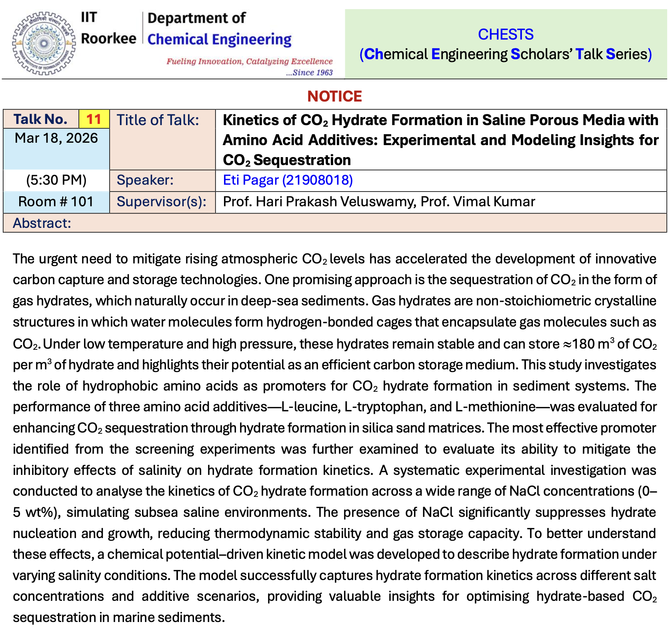Click the date Mar 18, 2026
The width and height of the screenshot is (672, 628).
(56, 138)
